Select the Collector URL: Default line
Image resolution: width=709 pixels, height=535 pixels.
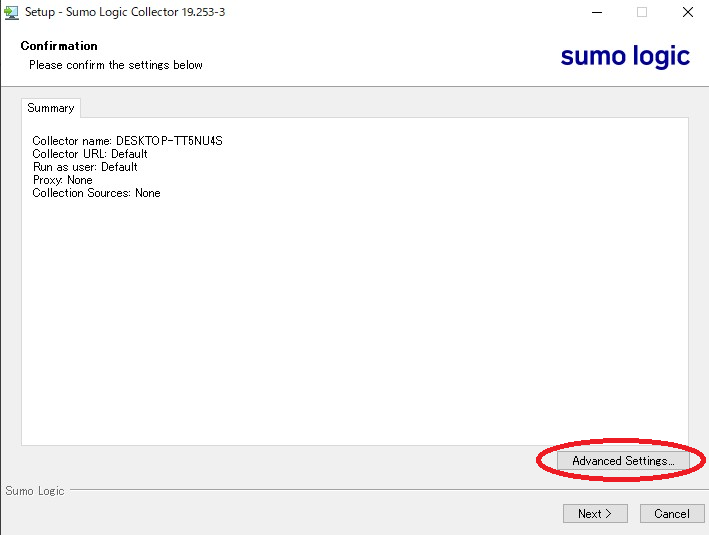90,154
